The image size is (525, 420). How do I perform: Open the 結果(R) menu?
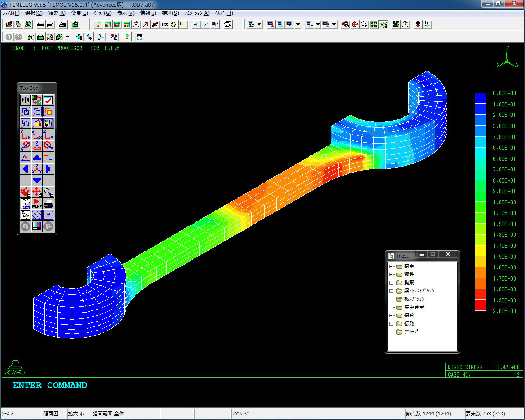click(57, 13)
